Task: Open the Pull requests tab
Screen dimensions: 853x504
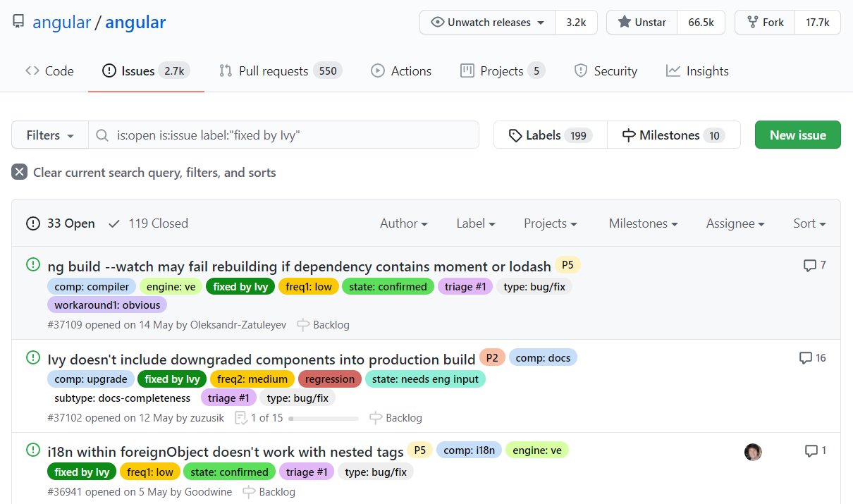Action: click(281, 71)
